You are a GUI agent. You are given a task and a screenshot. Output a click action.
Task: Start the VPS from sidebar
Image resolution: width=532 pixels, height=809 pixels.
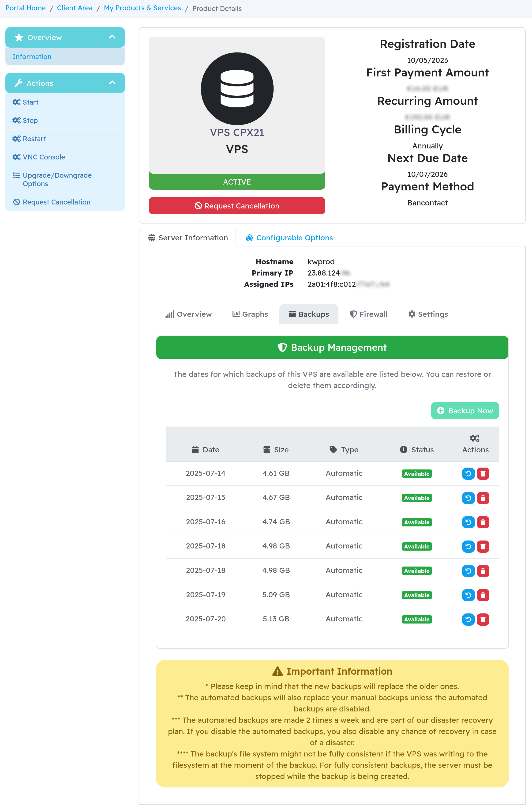tap(65, 102)
